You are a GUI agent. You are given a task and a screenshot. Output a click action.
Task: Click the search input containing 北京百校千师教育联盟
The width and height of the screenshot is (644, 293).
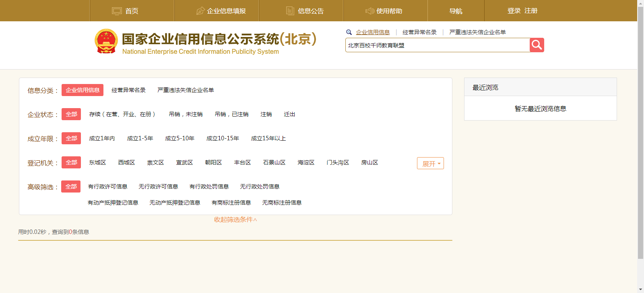(x=438, y=45)
